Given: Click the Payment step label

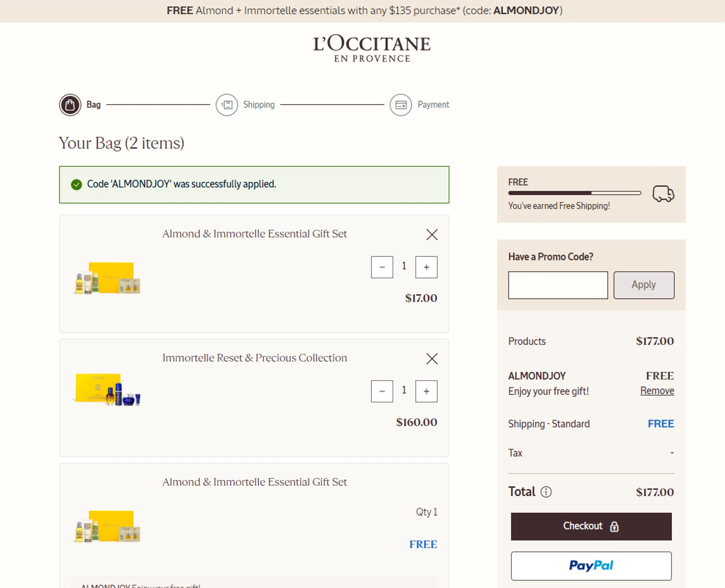Looking at the screenshot, I should click(x=433, y=105).
